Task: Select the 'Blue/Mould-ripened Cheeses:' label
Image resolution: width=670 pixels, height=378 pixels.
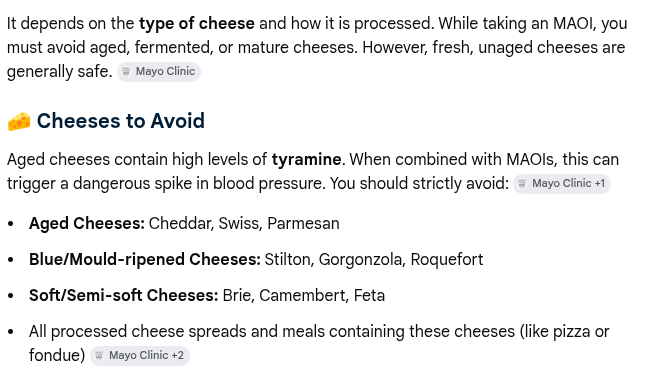Action: pyautogui.click(x=145, y=260)
